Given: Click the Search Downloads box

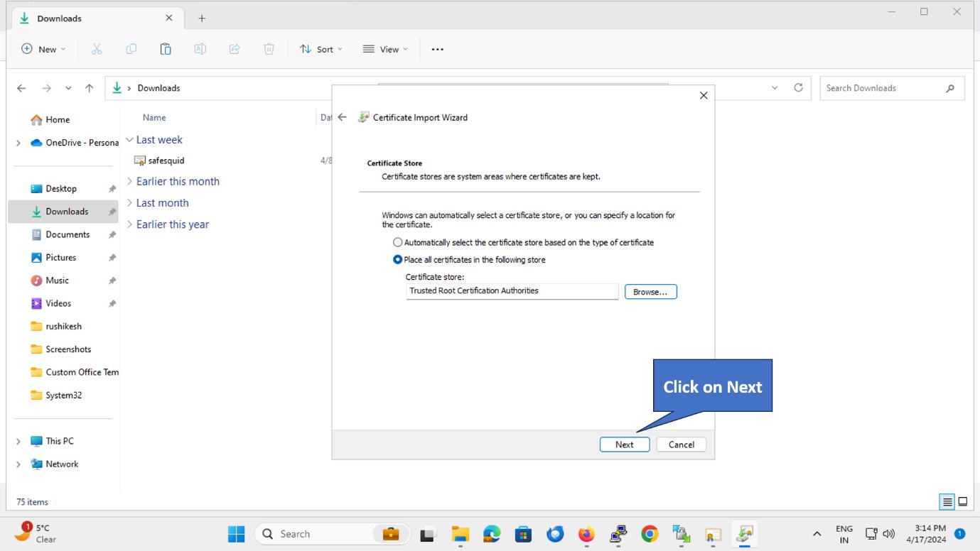Looking at the screenshot, I should (893, 88).
